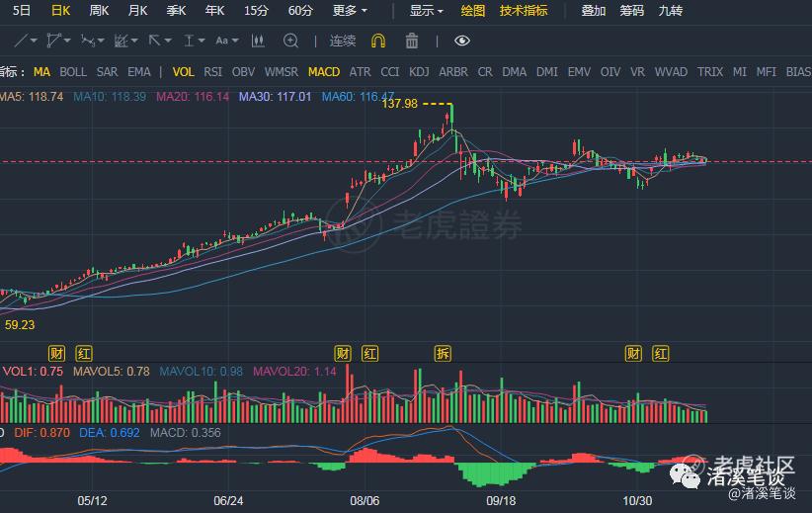Toggle the 技术指标 indicator bar

524,10
